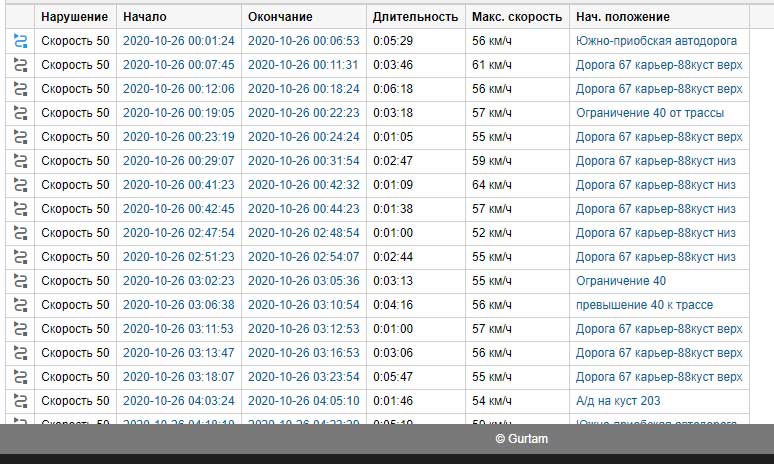
Task: Click the А/д на куст 203 location link
Action: 618,401
